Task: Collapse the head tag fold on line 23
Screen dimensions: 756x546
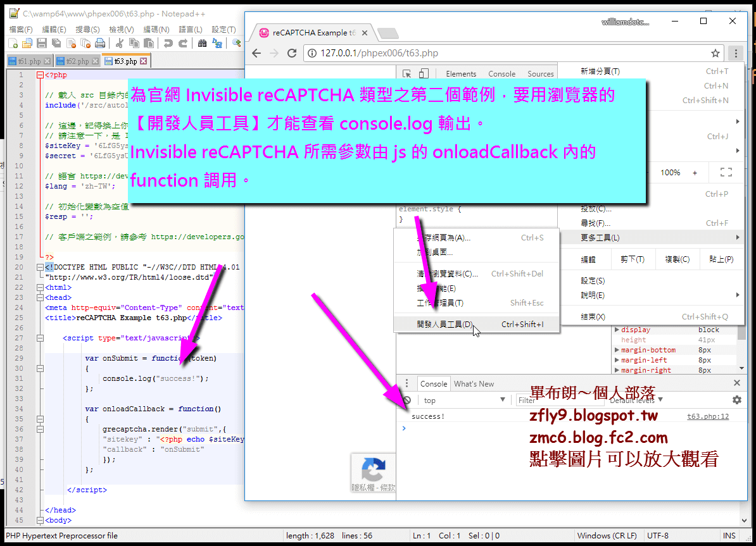Action: (x=41, y=297)
